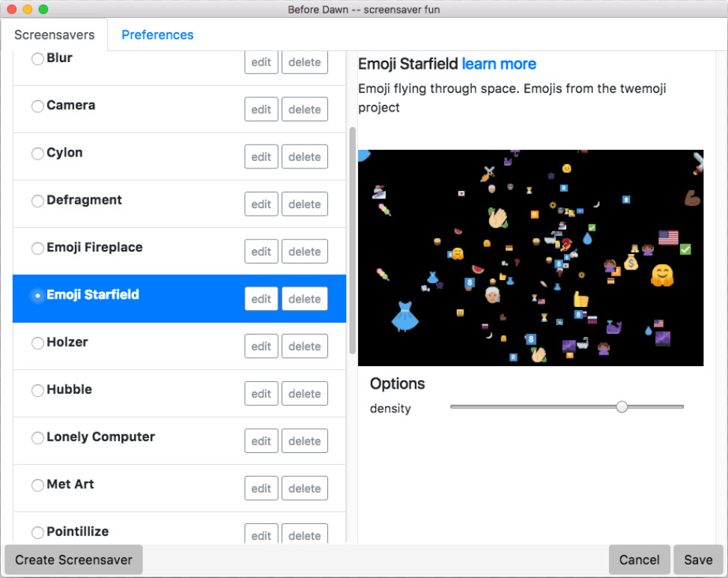Close the Before Dawn window
The width and height of the screenshot is (728, 578).
[11, 9]
